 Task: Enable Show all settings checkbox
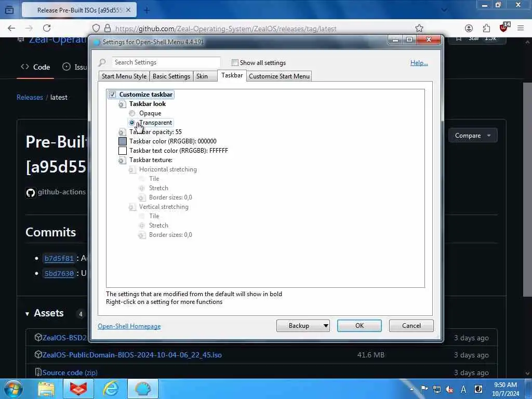pyautogui.click(x=235, y=63)
